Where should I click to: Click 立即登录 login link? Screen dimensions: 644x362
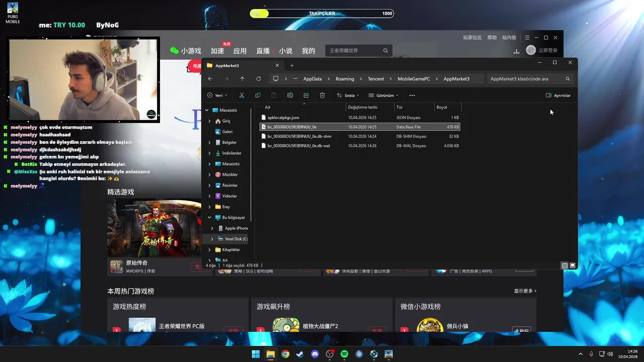click(548, 50)
